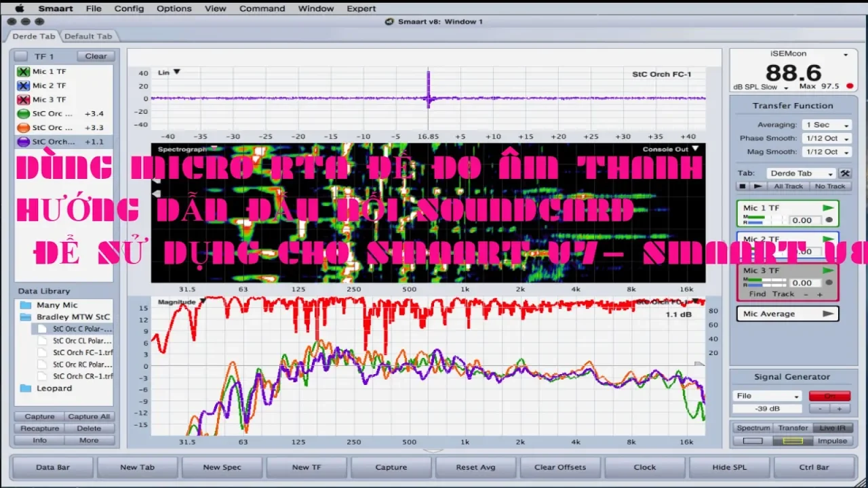Click the start all measurements play icon
Screen dimensions: 868x488
pos(758,186)
